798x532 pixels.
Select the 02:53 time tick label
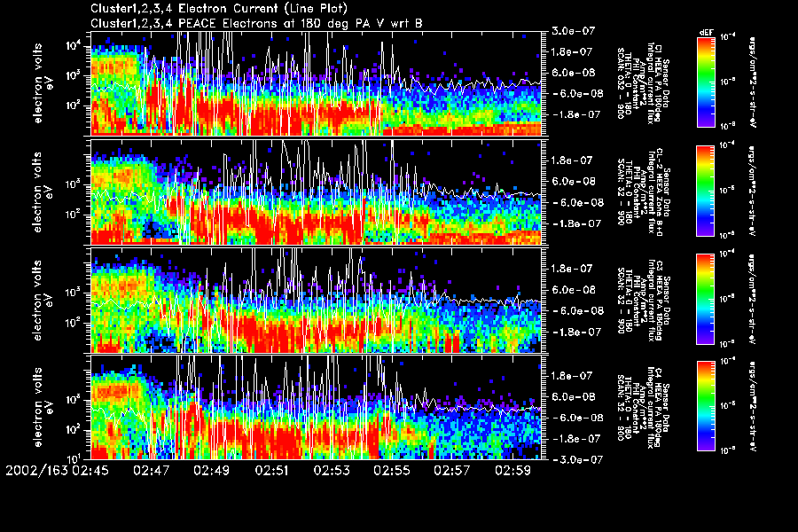332,469
